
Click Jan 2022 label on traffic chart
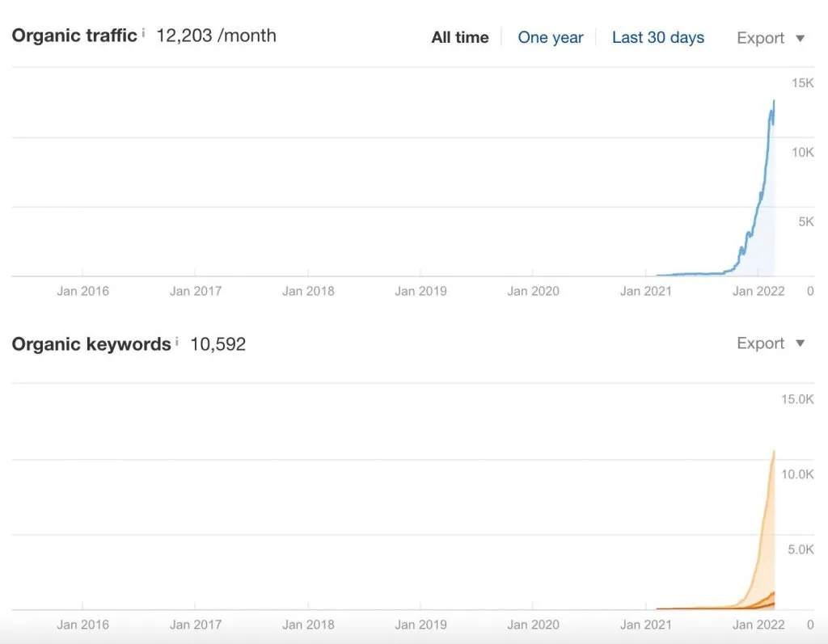(758, 291)
